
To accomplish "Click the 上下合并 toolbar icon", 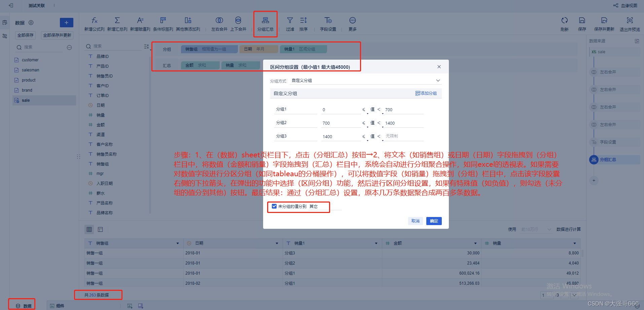I will 238,21.
